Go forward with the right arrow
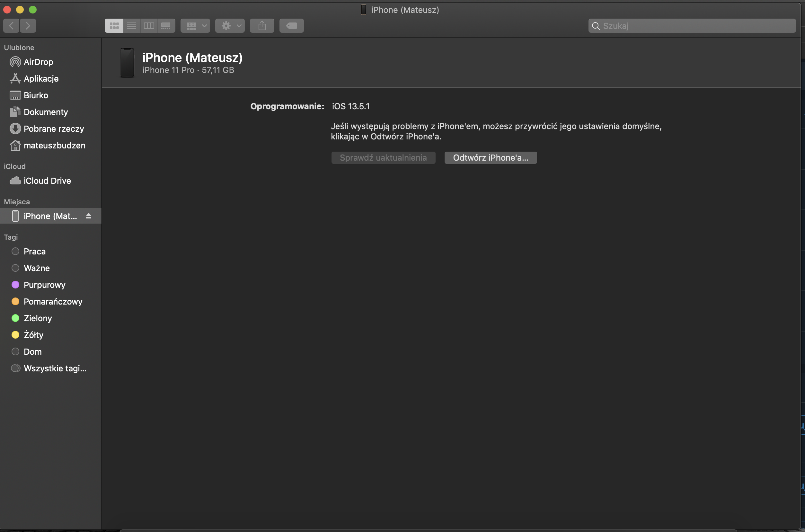The image size is (805, 532). coord(28,26)
